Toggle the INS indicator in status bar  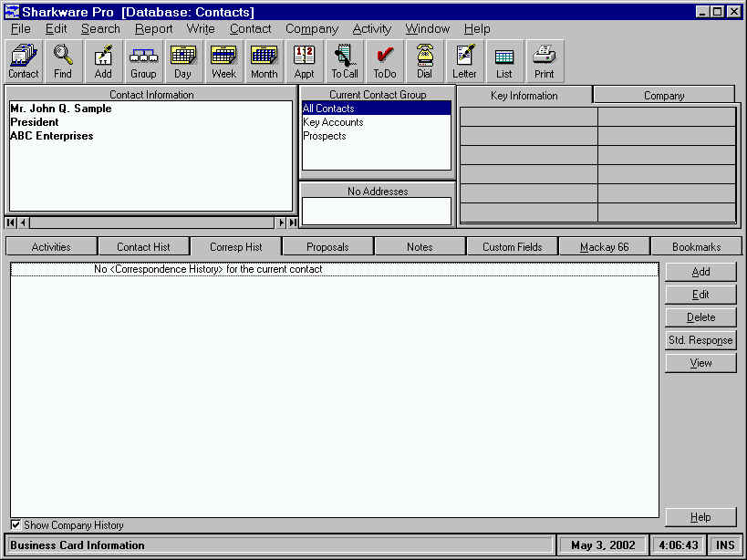point(725,545)
